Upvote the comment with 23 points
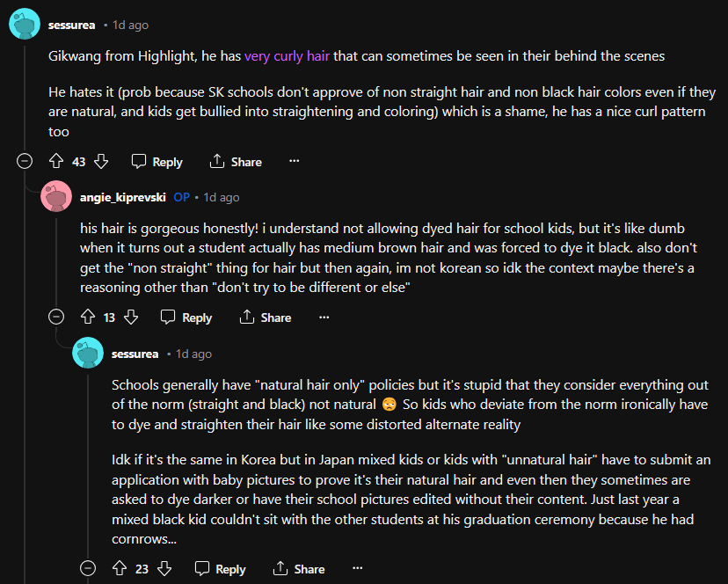This screenshot has width=728, height=584. (x=120, y=569)
